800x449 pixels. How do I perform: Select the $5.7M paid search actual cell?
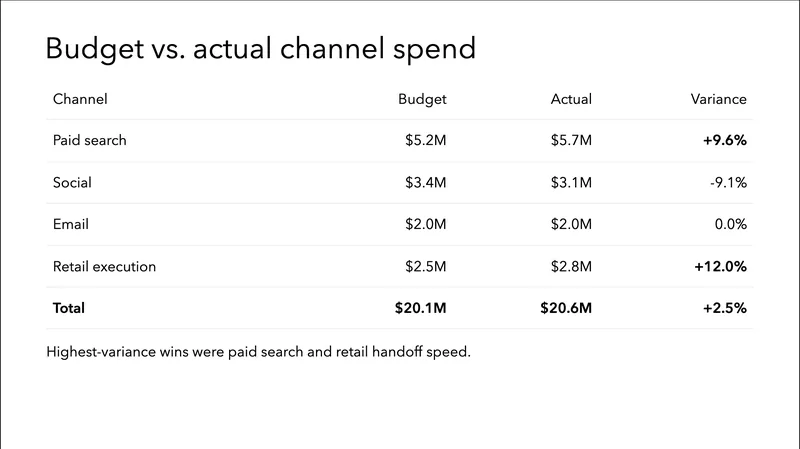pyautogui.click(x=571, y=141)
